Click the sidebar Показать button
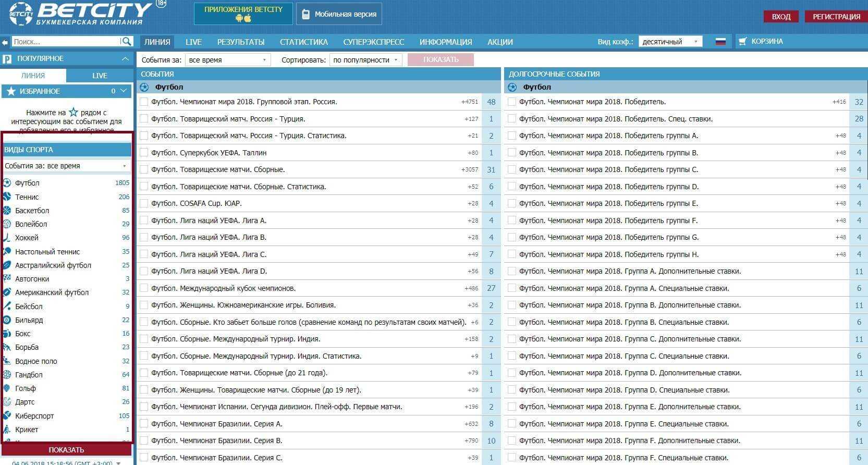This screenshot has height=465, width=868. click(66, 449)
